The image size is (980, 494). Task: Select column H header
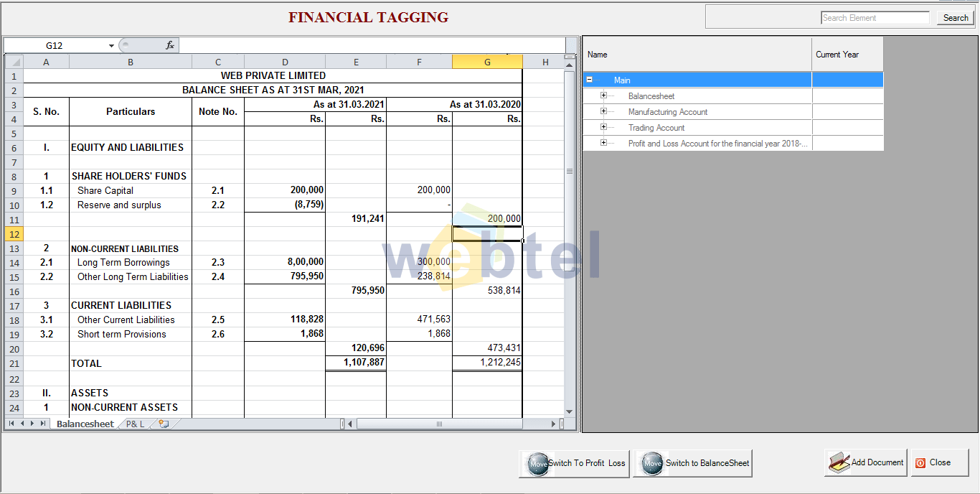[x=545, y=62]
